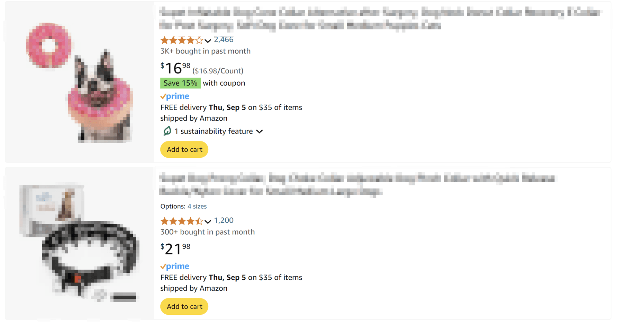This screenshot has width=644, height=323.
Task: Expand rating chevron beside 2,466 reviews
Action: tap(208, 41)
